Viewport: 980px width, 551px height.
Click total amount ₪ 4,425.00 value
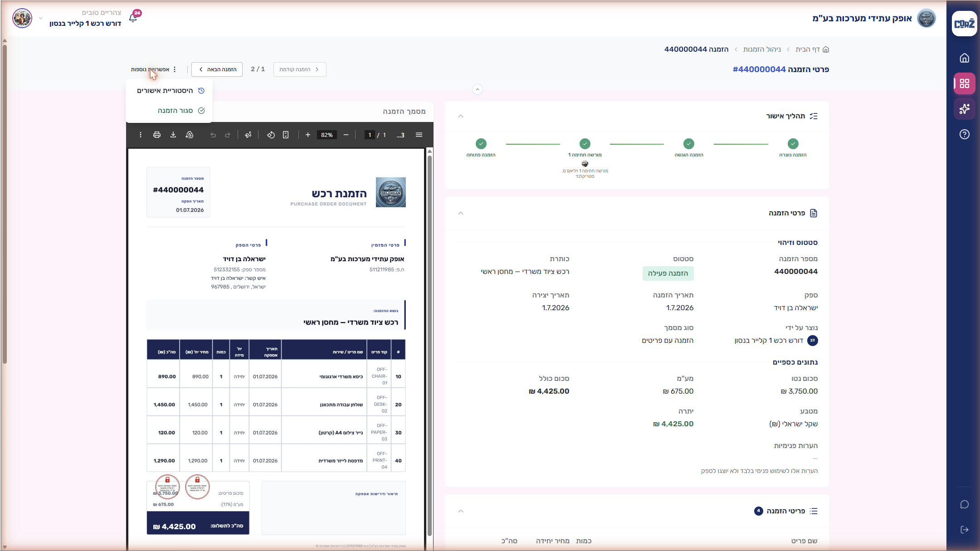(x=549, y=391)
